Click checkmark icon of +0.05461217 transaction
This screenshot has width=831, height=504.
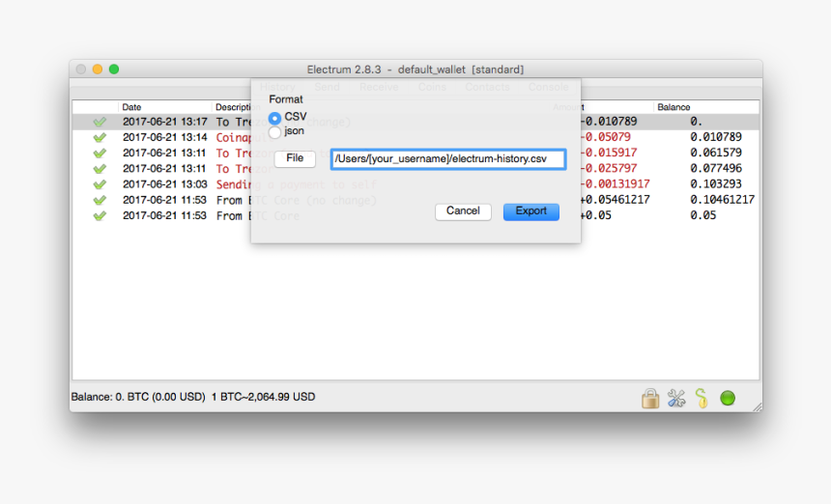click(100, 200)
